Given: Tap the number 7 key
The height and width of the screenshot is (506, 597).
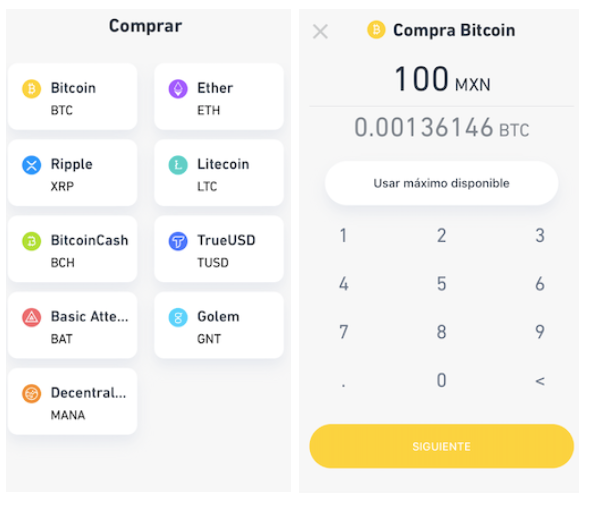Looking at the screenshot, I should pos(343,332).
